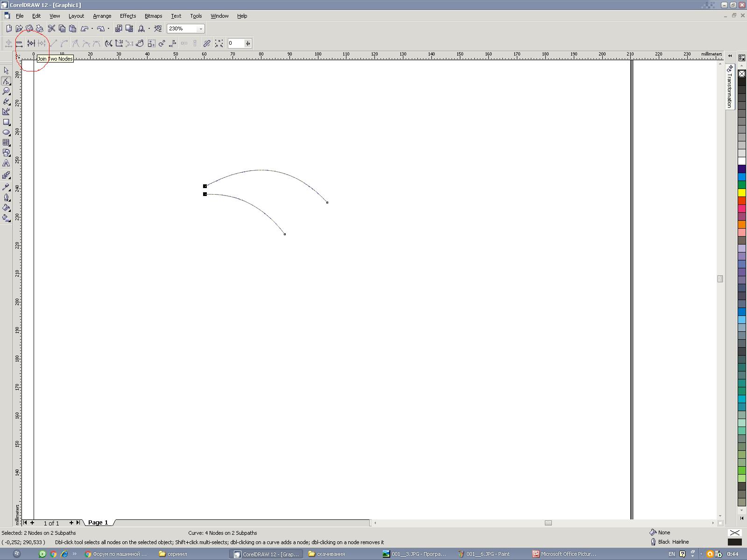This screenshot has height=560, width=747.
Task: Open the Arrange menu
Action: (102, 16)
